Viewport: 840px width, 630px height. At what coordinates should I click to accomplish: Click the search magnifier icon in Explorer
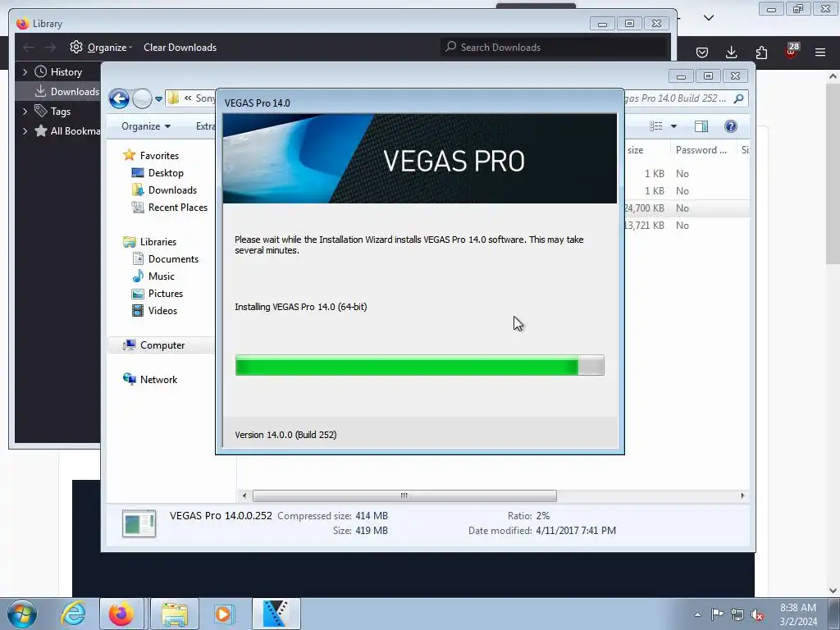pyautogui.click(x=739, y=98)
